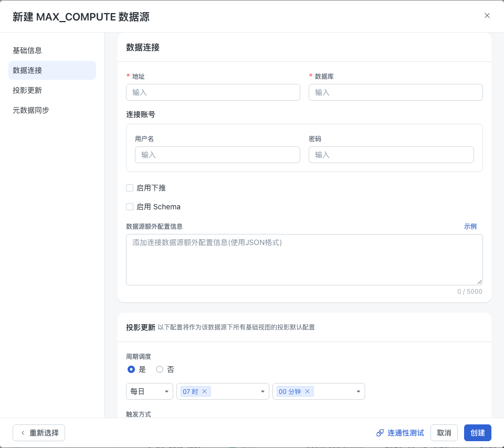The image size is (504, 448).
Task: Click the 创建 button
Action: tap(478, 433)
